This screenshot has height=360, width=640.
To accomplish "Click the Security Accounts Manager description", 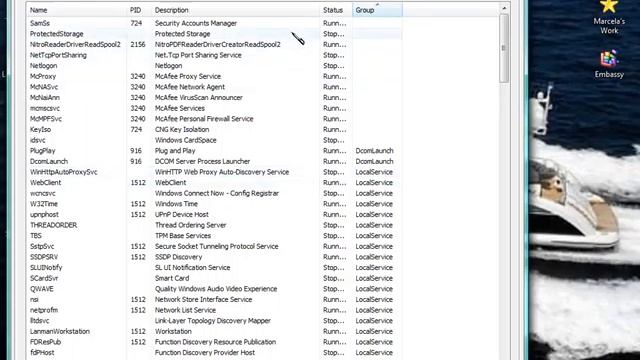I will tap(196, 23).
